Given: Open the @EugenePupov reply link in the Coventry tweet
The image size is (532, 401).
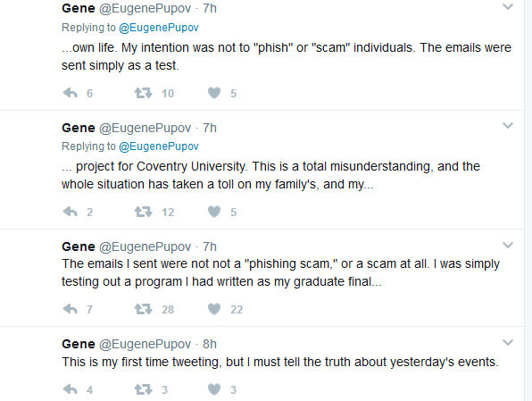Looking at the screenshot, I should 159,146.
